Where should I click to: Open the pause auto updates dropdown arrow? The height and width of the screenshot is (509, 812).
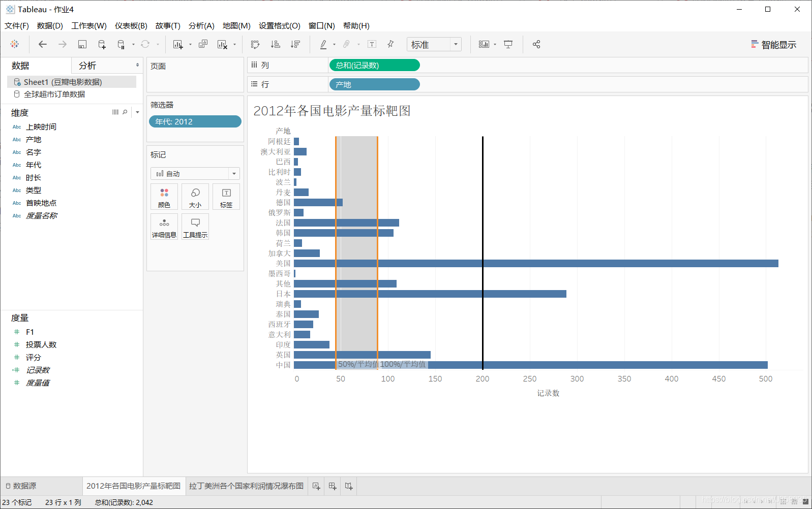[x=133, y=44]
